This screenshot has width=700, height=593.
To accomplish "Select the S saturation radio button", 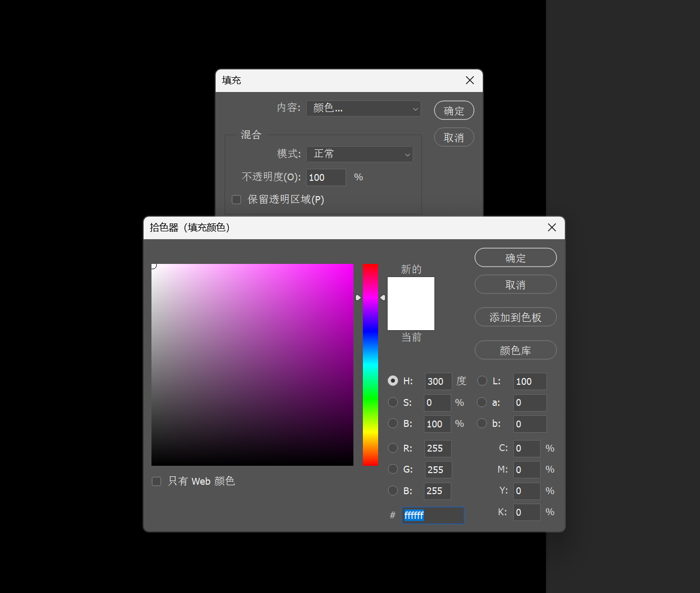I will pyautogui.click(x=393, y=402).
